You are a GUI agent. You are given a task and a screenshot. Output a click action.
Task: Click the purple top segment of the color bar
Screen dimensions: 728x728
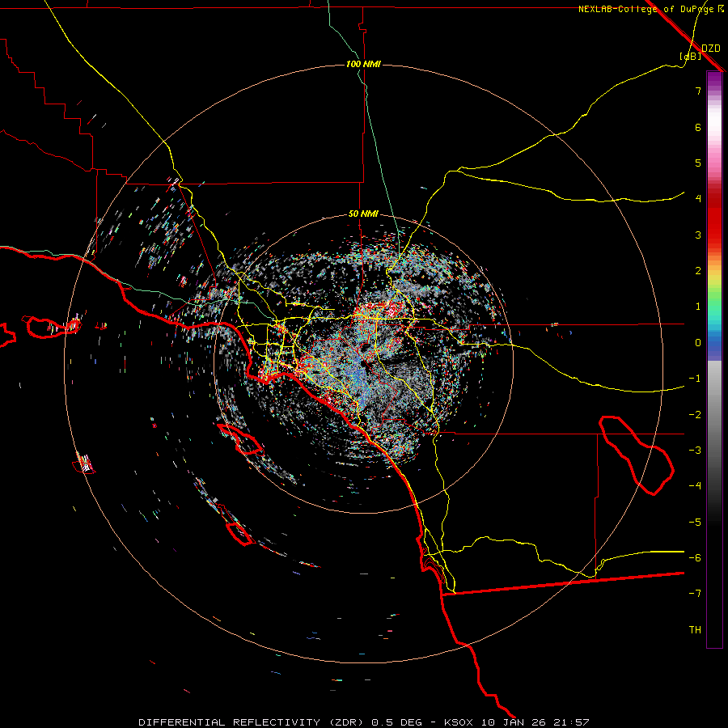714,80
